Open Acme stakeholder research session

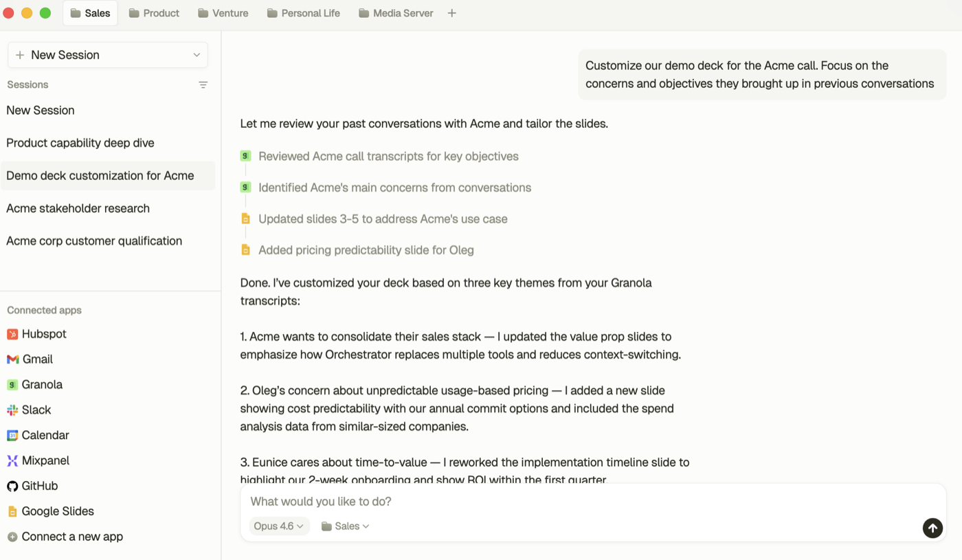pyautogui.click(x=78, y=208)
